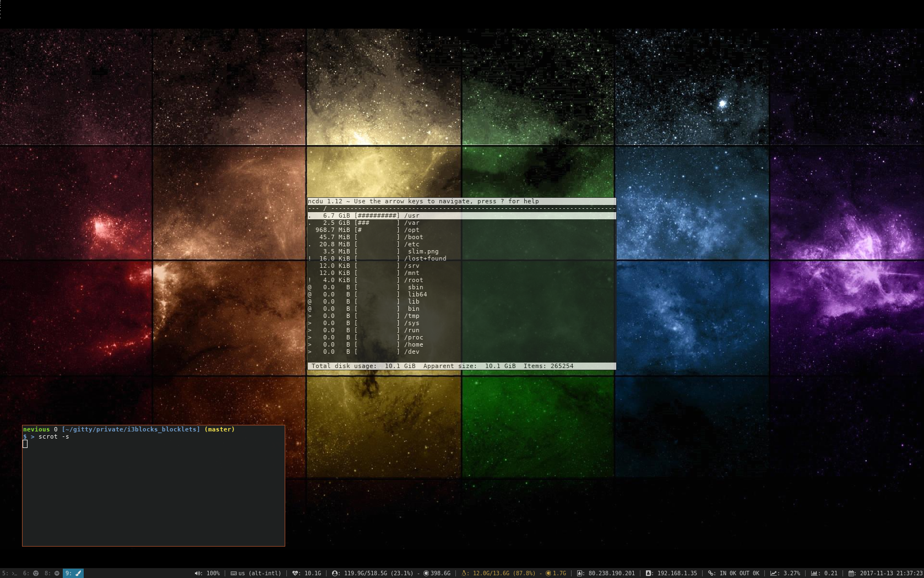Click the home disk usage icon 119.9G/518.5G
Screen dimensions: 924x578
point(335,574)
